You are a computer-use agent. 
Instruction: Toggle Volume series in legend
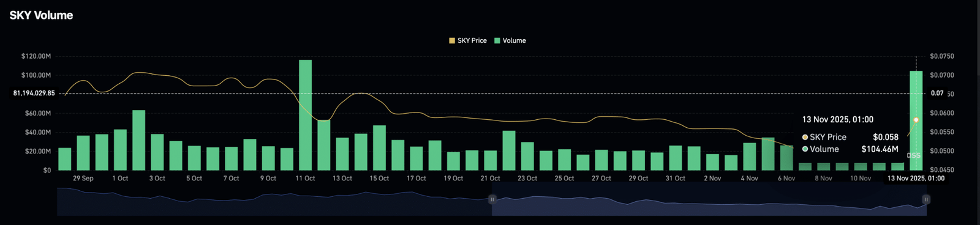click(510, 40)
